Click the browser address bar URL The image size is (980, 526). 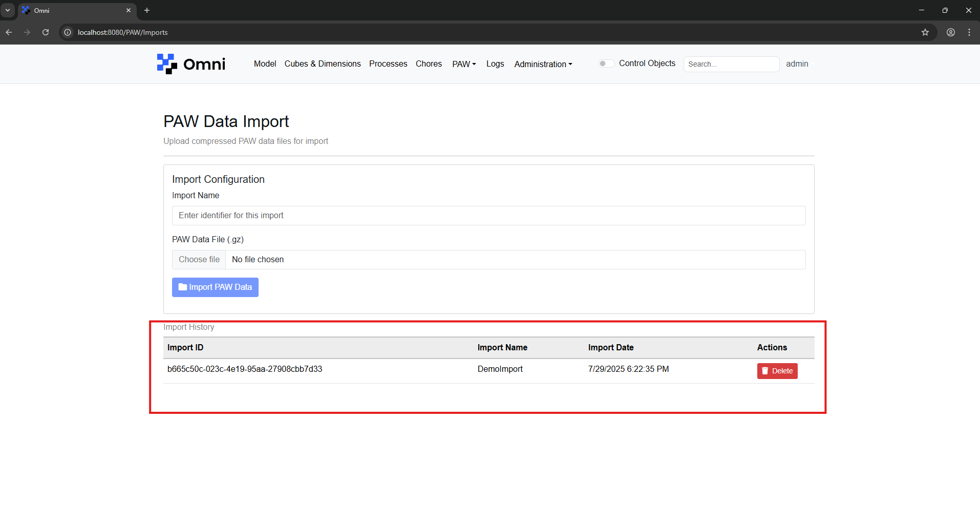pos(123,32)
